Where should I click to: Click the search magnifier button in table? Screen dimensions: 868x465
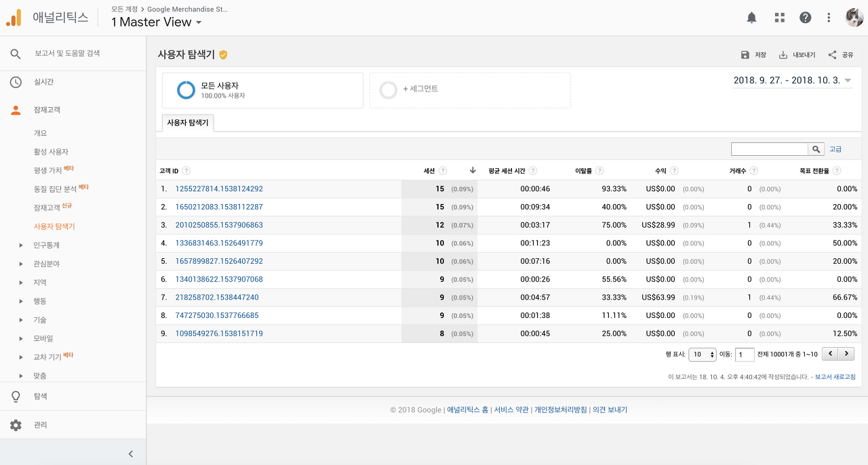816,149
